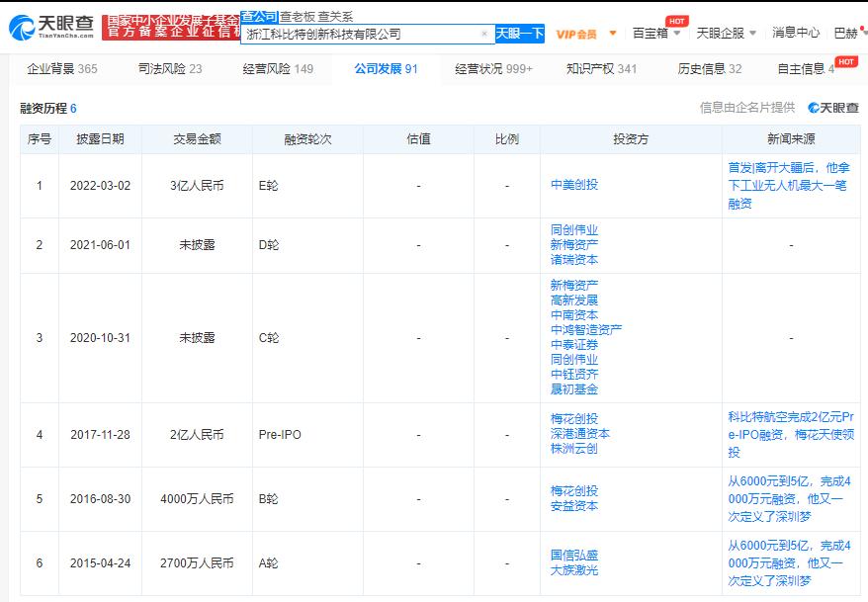868x602 pixels.
Task: Open the 科比特航空完成2亿元Pre-IPO融资 news link
Action: (x=791, y=434)
